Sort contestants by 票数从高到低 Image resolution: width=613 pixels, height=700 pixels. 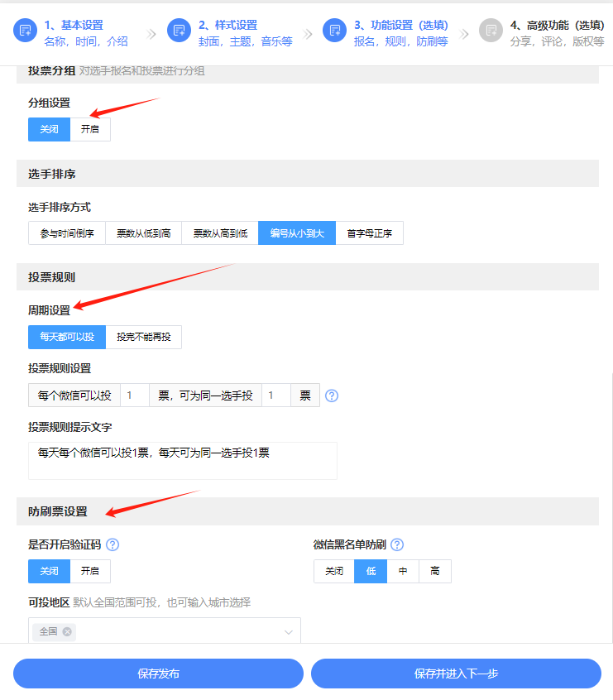click(x=220, y=233)
